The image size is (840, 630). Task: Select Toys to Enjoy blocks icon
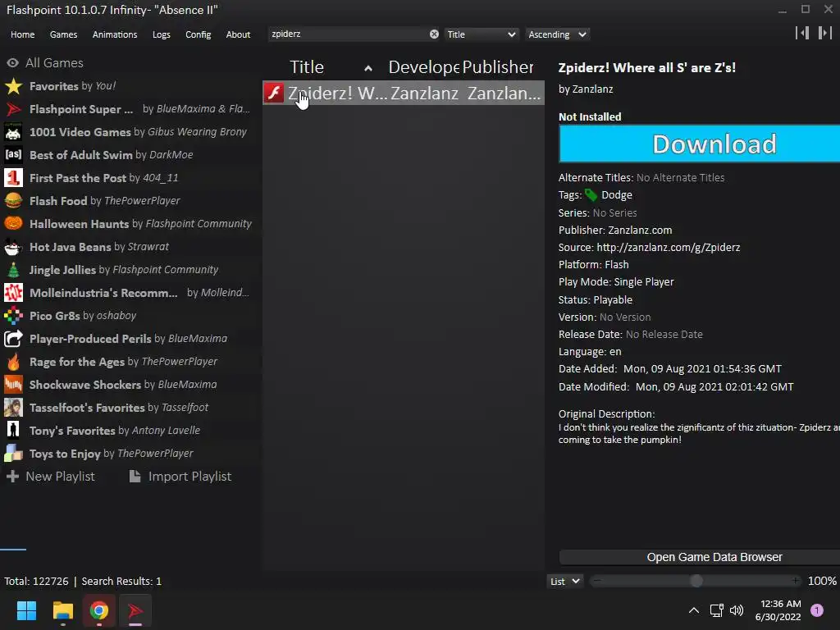[x=13, y=454]
